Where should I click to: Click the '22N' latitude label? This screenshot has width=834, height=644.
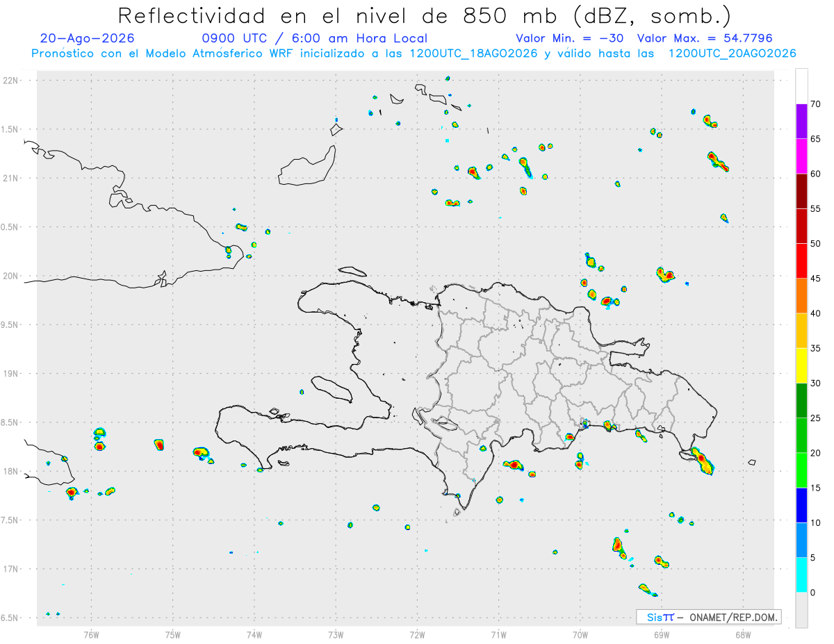[x=12, y=81]
